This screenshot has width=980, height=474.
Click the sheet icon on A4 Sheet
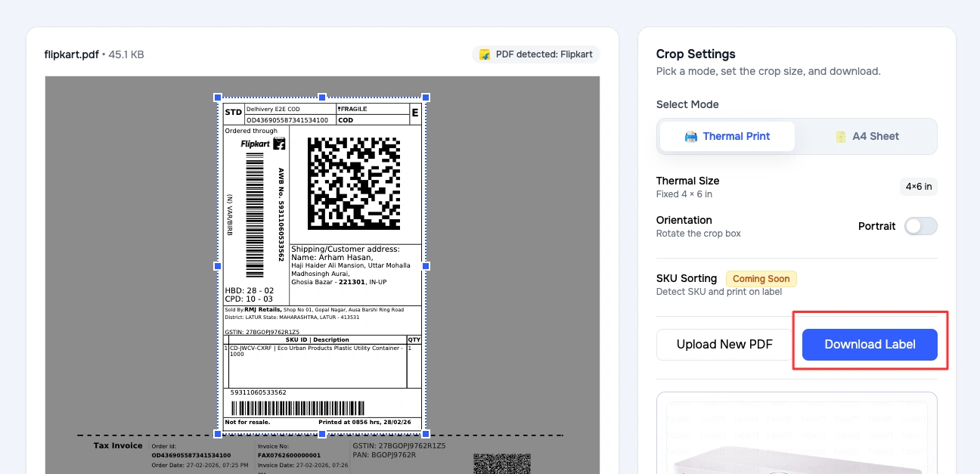pyautogui.click(x=840, y=137)
